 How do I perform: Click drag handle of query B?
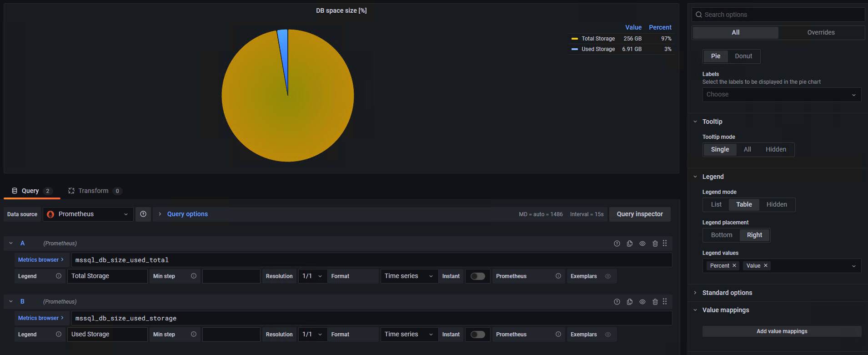click(665, 302)
